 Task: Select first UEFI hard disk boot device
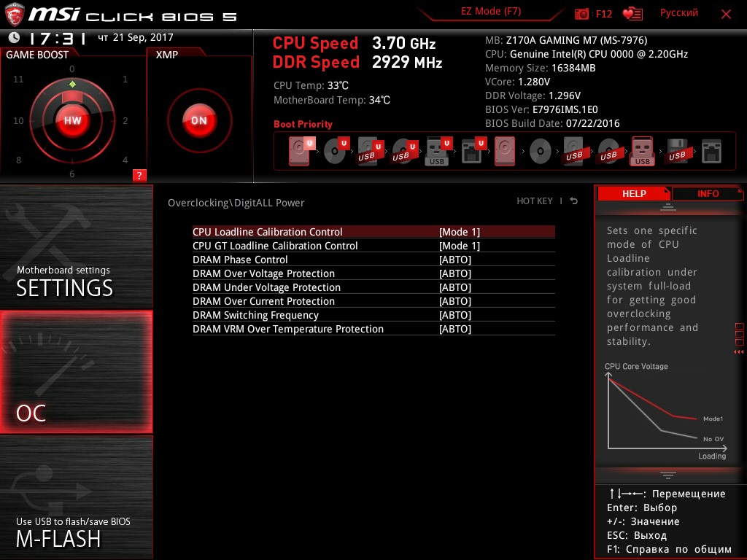click(301, 151)
